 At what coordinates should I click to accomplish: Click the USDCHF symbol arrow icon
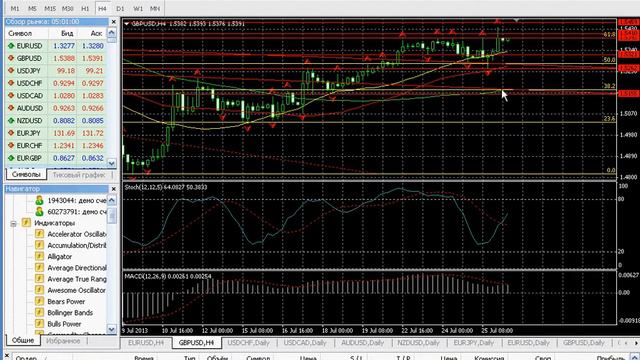tap(11, 83)
